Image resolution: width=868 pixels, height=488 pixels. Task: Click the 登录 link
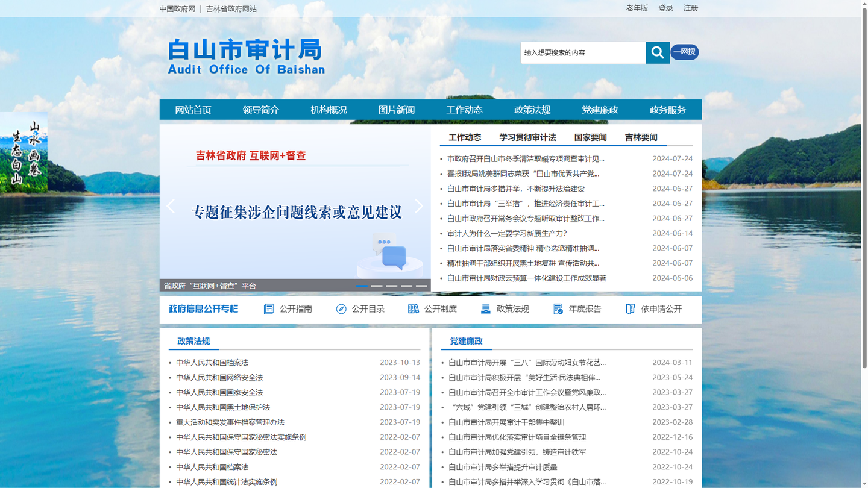(x=665, y=8)
